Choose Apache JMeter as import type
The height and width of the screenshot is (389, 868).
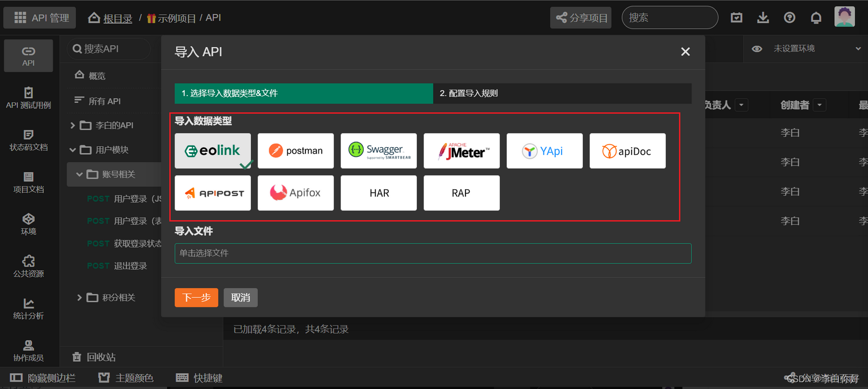(462, 151)
